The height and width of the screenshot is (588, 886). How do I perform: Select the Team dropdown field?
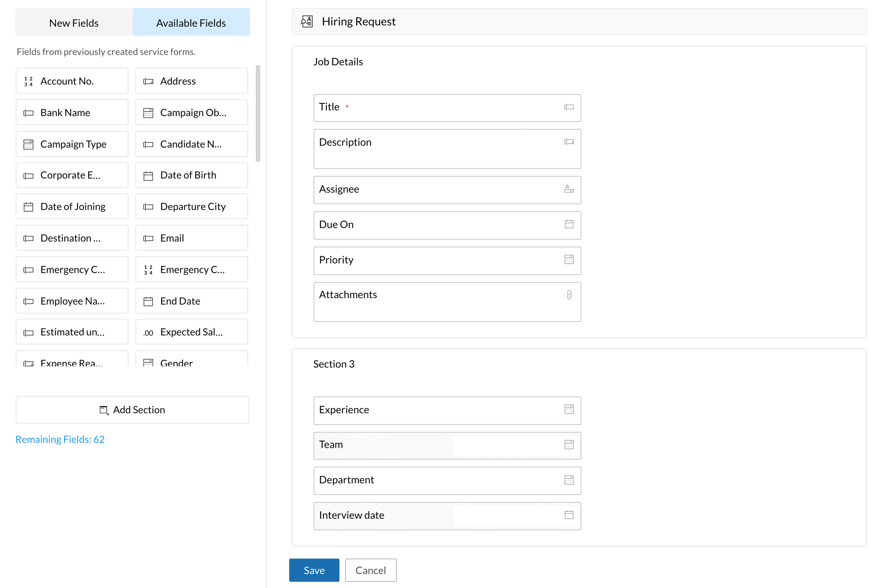point(447,445)
